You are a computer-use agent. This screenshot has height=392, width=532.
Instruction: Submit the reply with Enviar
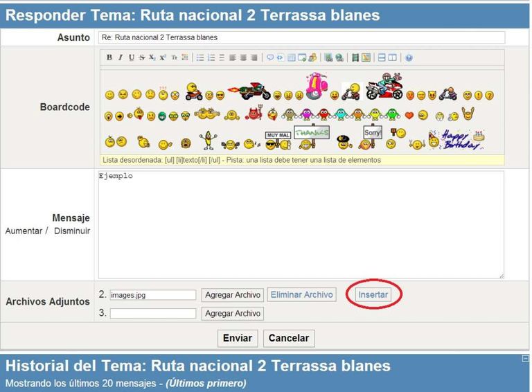[x=238, y=338]
